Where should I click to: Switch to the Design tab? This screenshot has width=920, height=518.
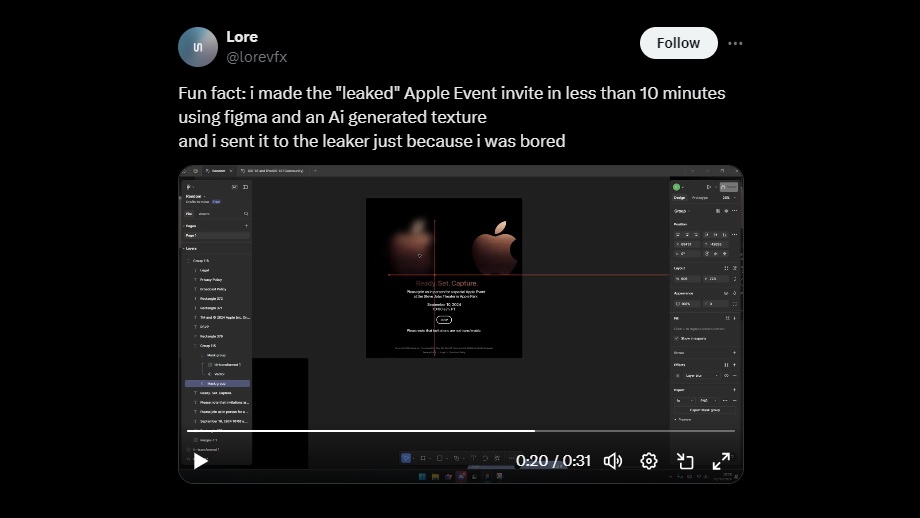click(679, 197)
